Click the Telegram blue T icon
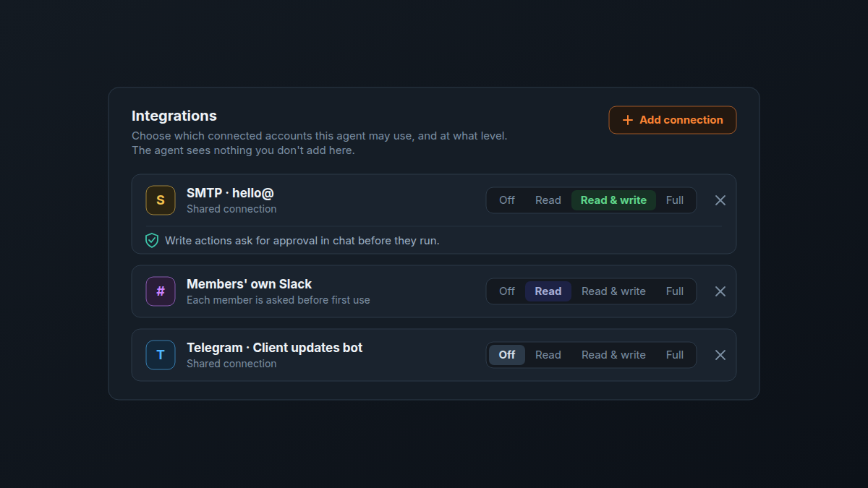The width and height of the screenshot is (868, 488). coord(161,355)
